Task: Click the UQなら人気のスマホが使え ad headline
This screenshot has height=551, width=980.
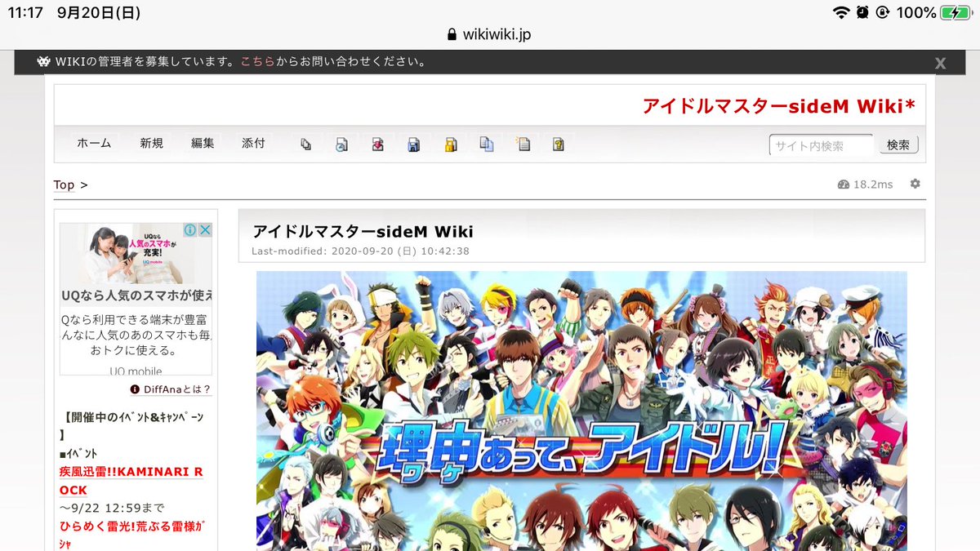Action: [137, 295]
